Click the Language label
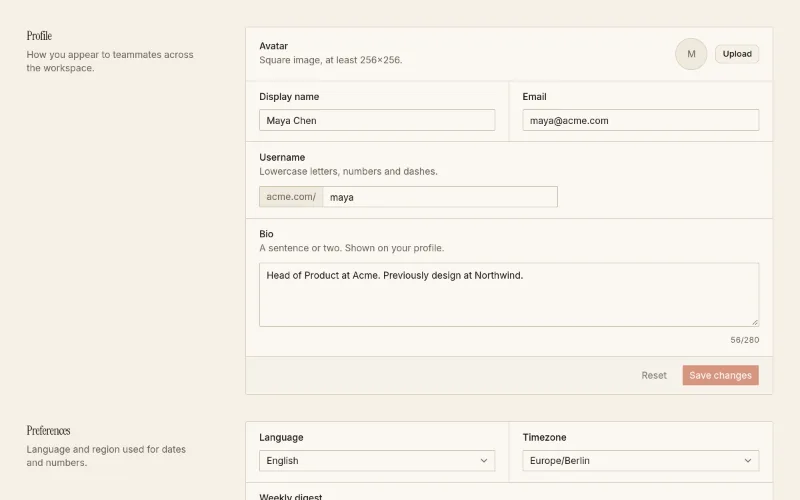This screenshot has width=800, height=500. (281, 438)
